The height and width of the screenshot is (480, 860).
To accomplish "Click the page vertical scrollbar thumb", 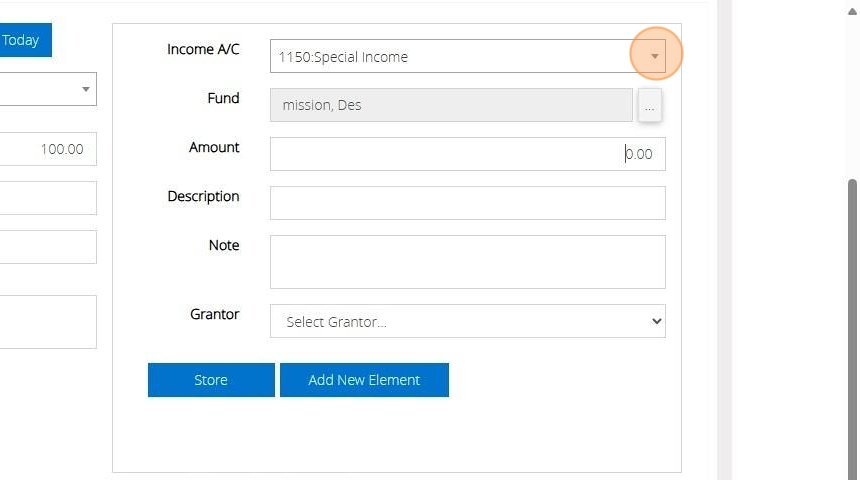I will [852, 329].
